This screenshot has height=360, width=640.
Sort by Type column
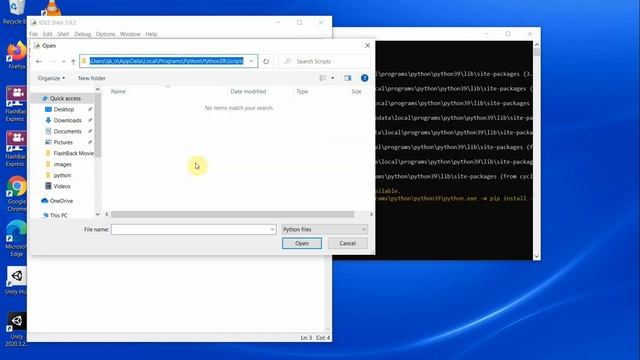click(x=302, y=91)
